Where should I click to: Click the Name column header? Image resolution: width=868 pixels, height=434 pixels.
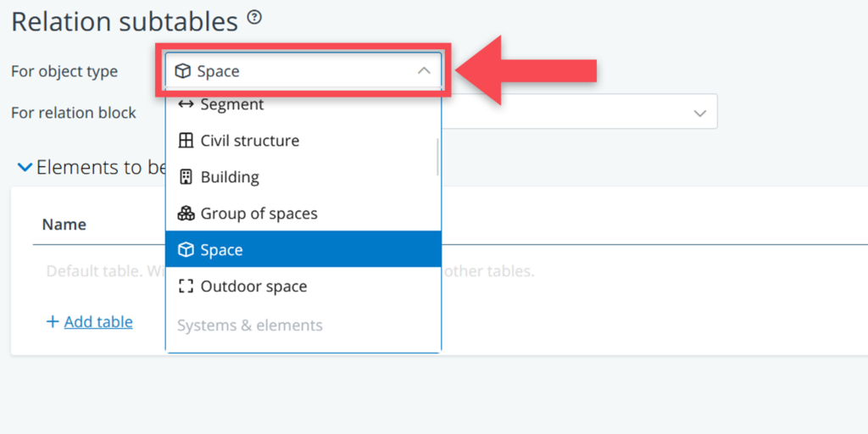[64, 225]
